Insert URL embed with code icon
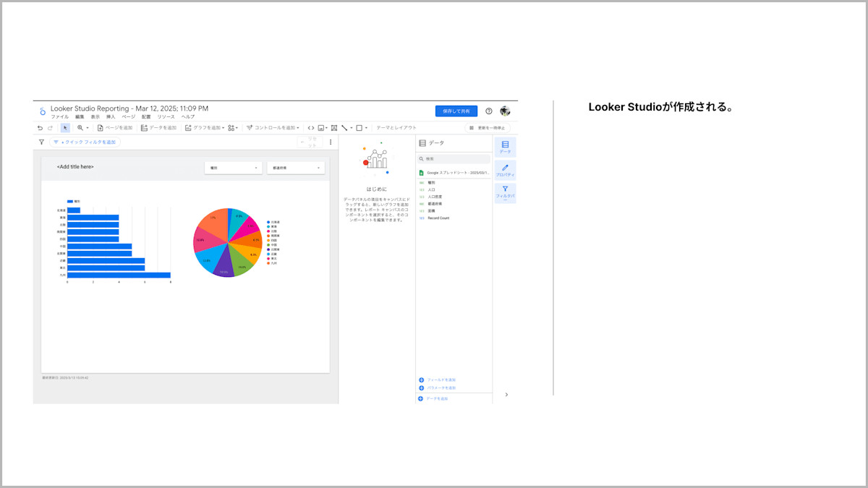This screenshot has height=488, width=868. [311, 128]
